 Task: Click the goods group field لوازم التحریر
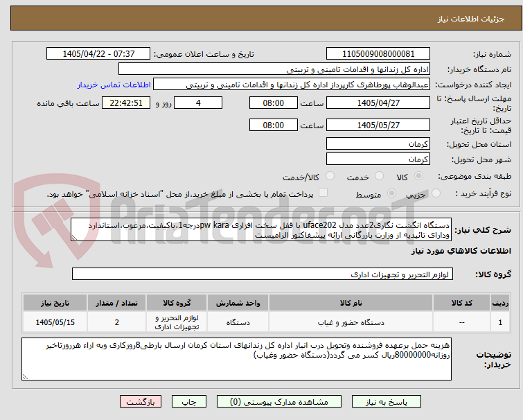(x=262, y=274)
